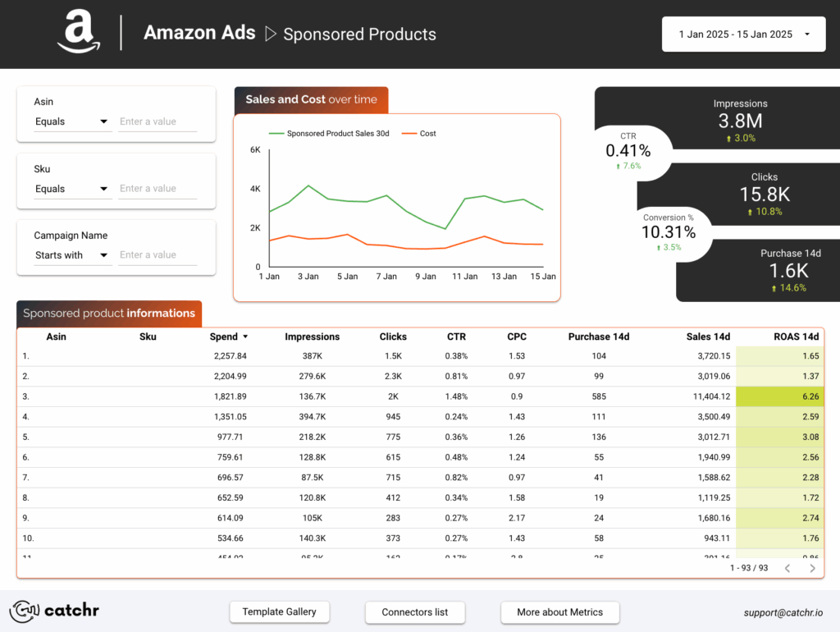Click the Connectors list button

[414, 612]
